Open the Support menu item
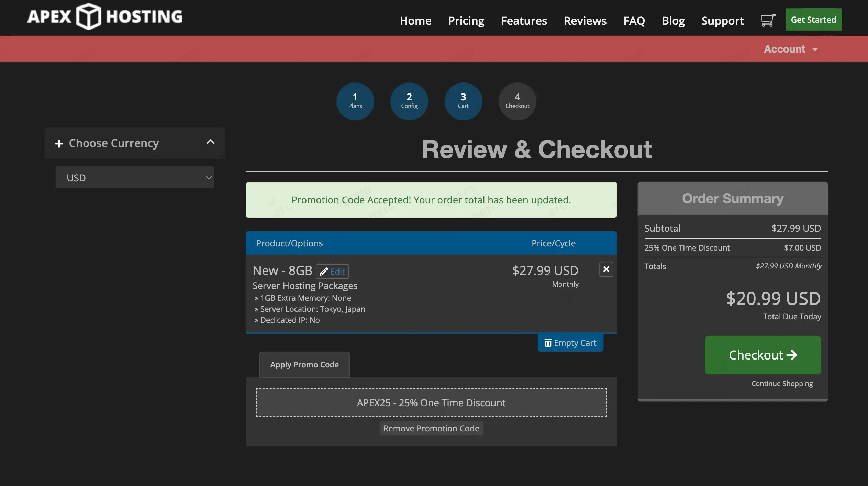Screen dimensions: 868x486 click(722, 21)
